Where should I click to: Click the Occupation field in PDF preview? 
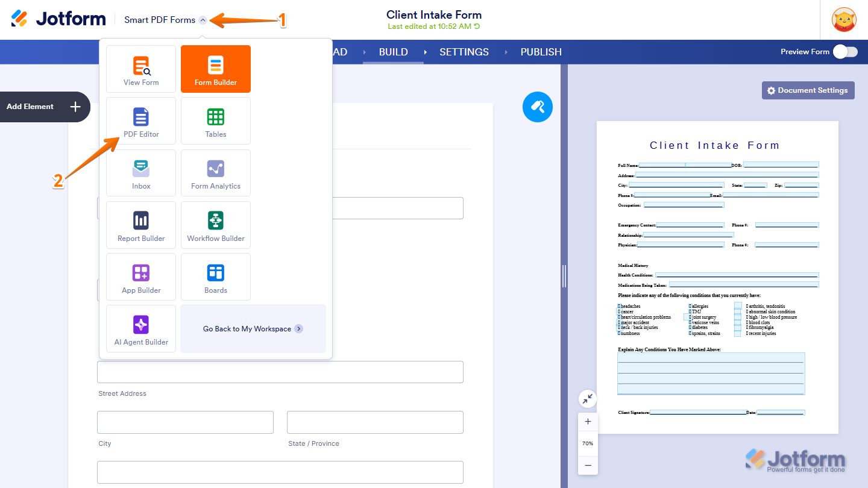click(x=684, y=205)
